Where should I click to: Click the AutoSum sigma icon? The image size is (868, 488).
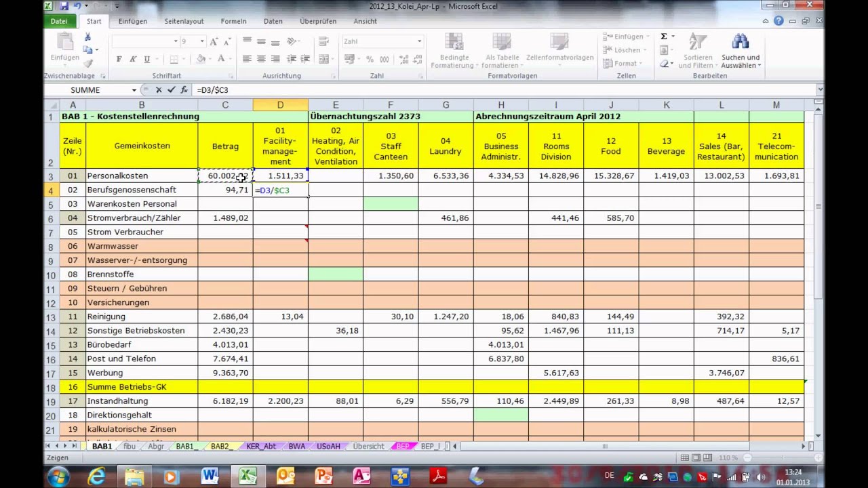click(x=664, y=37)
